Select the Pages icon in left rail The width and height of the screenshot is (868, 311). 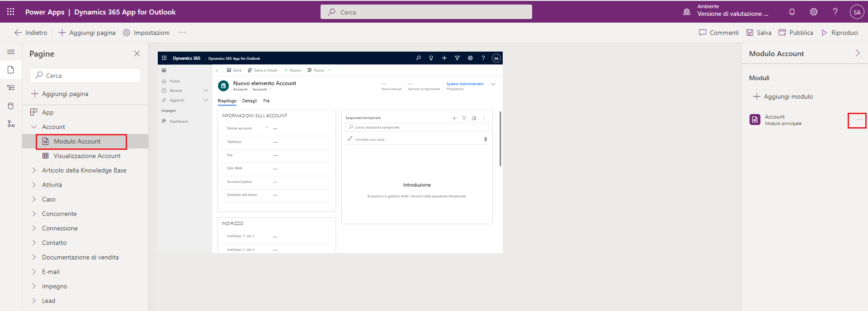click(x=11, y=70)
